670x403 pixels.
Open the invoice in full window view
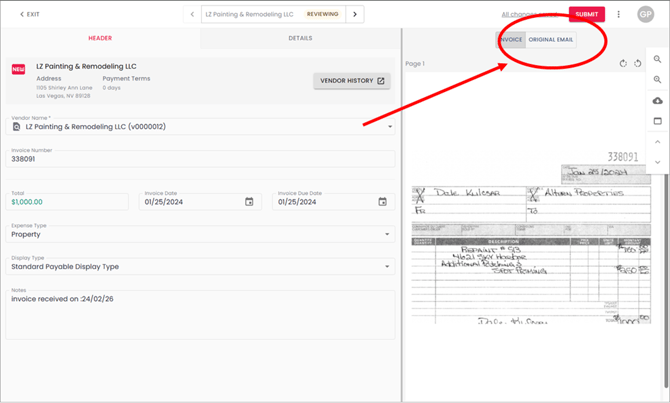click(657, 121)
